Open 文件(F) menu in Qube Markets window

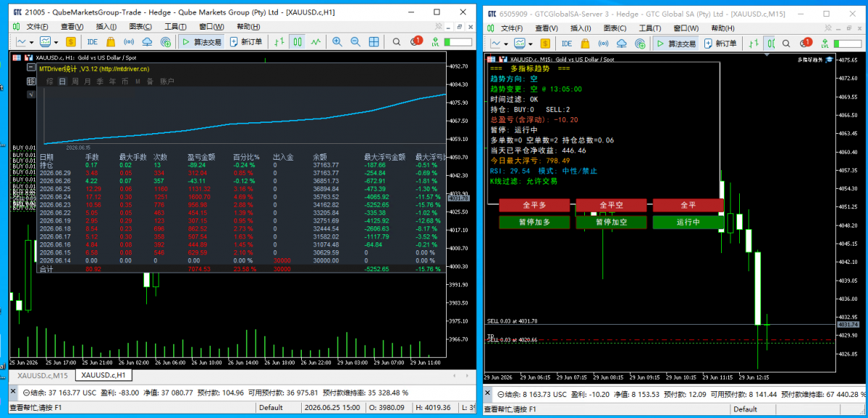(x=37, y=27)
